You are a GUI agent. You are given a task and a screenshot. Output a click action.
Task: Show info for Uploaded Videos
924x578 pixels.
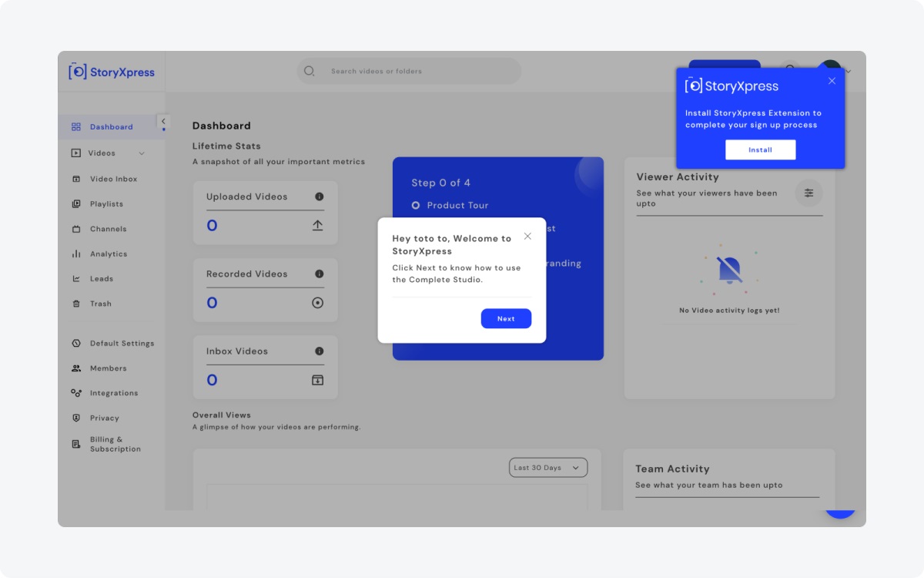click(x=320, y=197)
